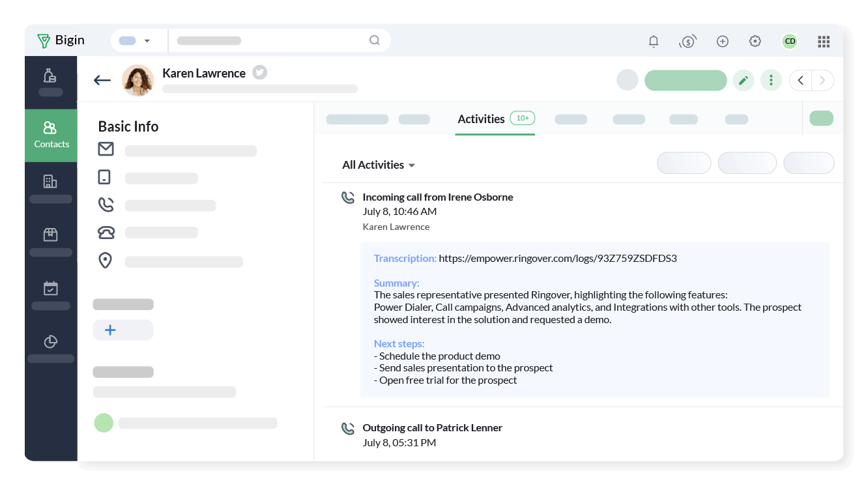Go back with the arrow above Basic Info
This screenshot has height=486, width=868.
pos(102,80)
